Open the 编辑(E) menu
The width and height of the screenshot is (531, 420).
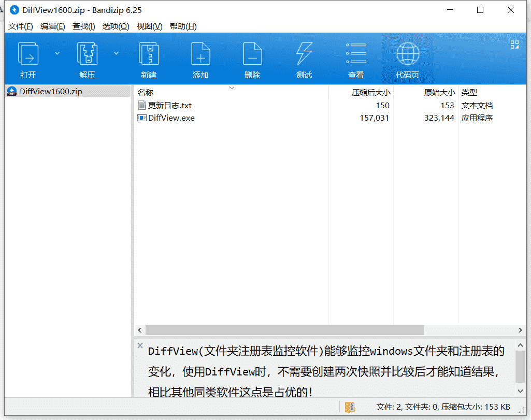52,26
